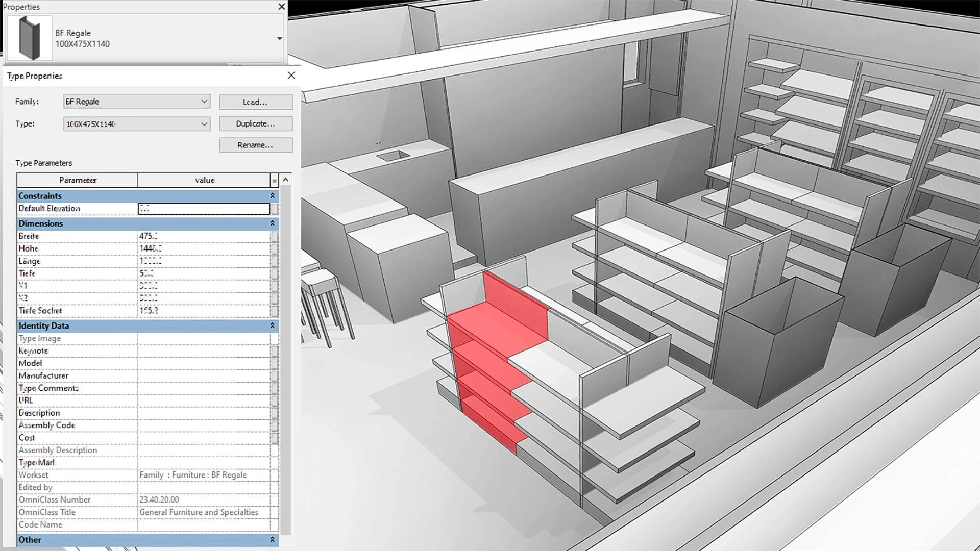980x551 pixels.
Task: Collapse the Constraints parameter section
Action: click(x=272, y=195)
